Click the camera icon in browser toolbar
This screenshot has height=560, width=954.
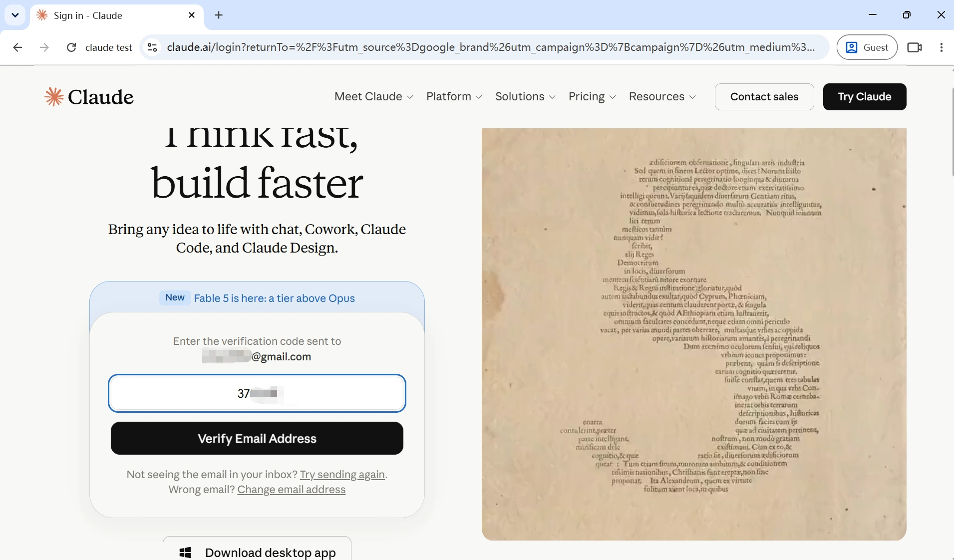pos(915,47)
